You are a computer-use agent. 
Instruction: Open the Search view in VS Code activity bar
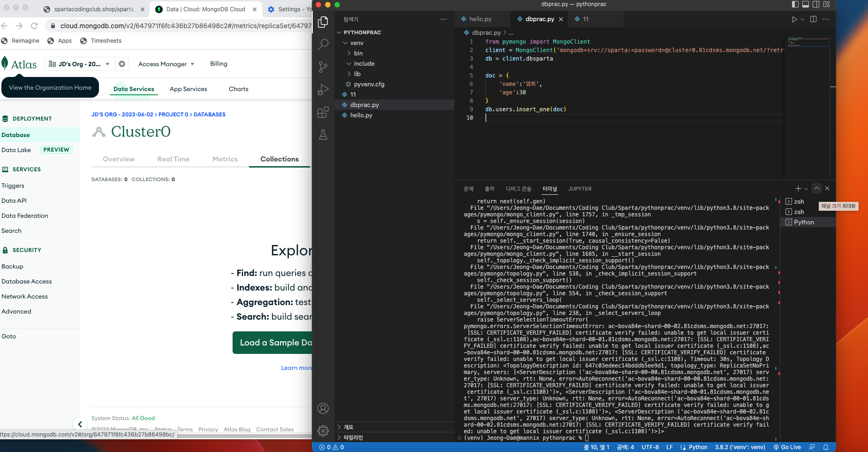(323, 45)
